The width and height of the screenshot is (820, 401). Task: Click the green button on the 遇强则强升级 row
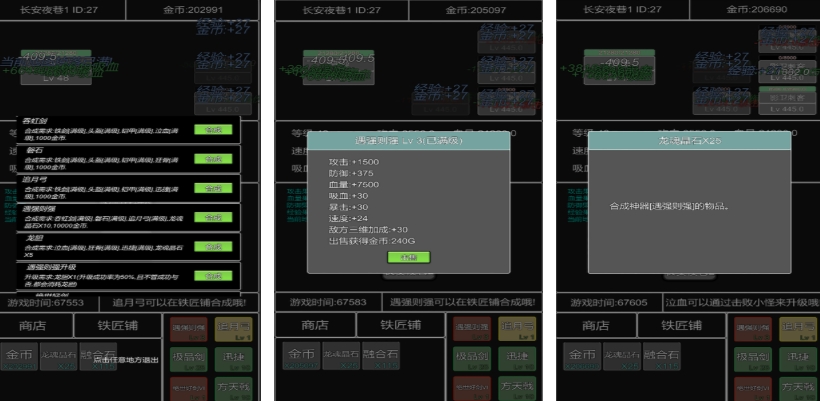click(213, 276)
